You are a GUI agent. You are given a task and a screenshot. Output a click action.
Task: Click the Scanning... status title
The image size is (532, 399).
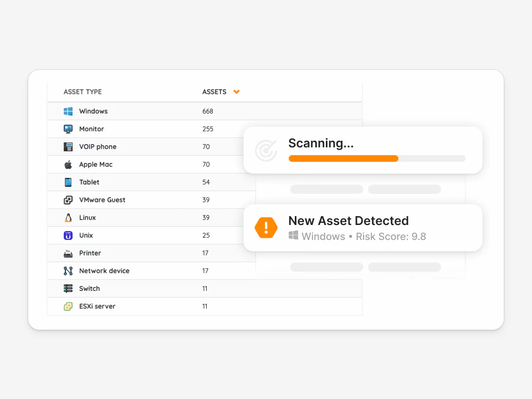[x=321, y=143]
